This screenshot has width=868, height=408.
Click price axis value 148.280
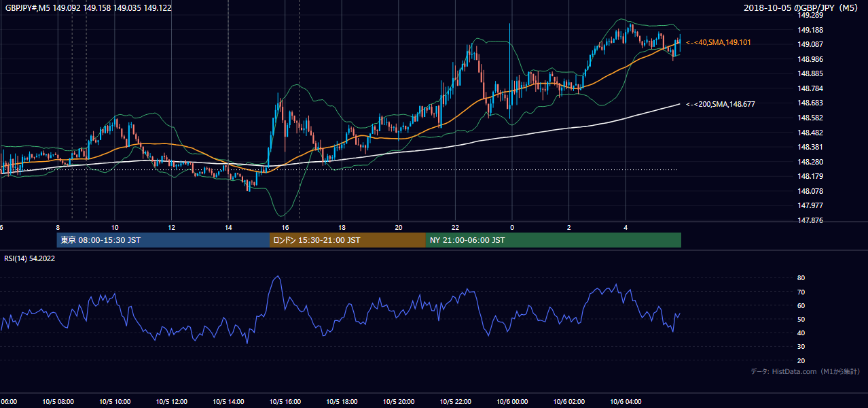pos(809,162)
